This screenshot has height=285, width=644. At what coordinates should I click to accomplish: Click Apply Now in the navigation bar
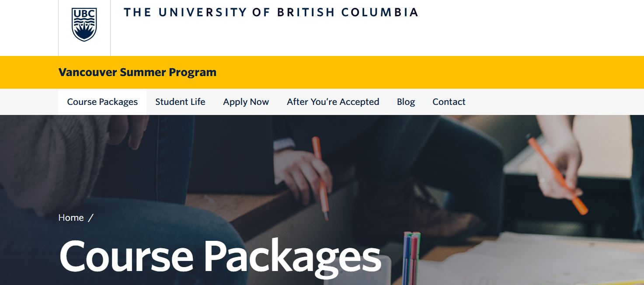coord(246,102)
